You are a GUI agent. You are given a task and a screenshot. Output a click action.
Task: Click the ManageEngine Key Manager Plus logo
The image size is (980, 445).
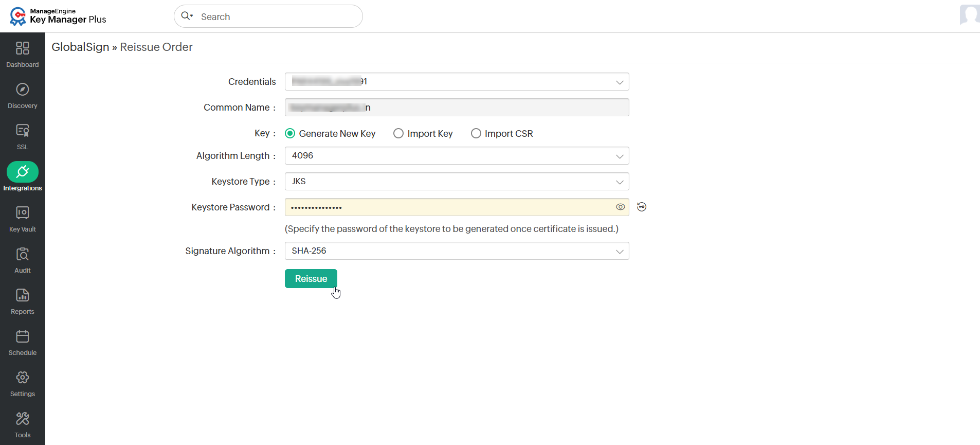(x=58, y=16)
